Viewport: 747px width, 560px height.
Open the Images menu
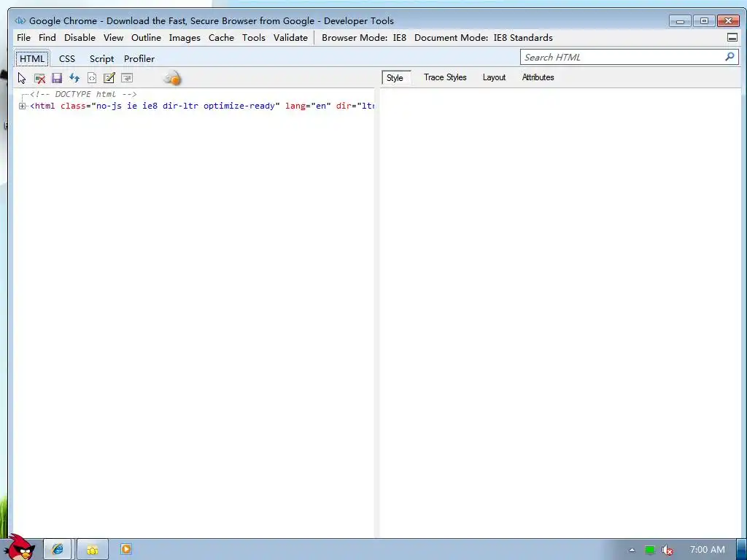[x=185, y=38]
